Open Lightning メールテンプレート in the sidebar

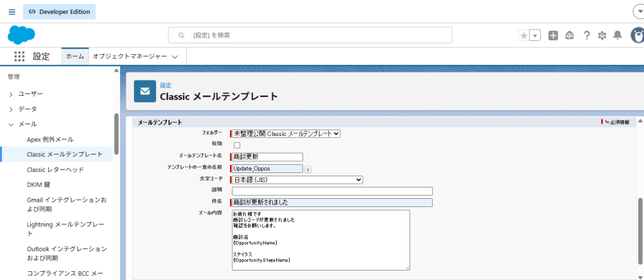point(65,229)
